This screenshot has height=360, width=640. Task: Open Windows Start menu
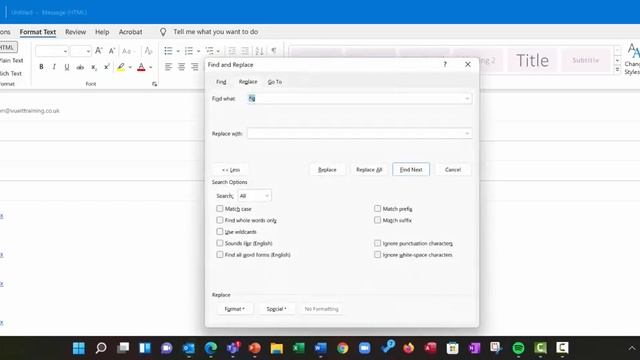(79, 348)
